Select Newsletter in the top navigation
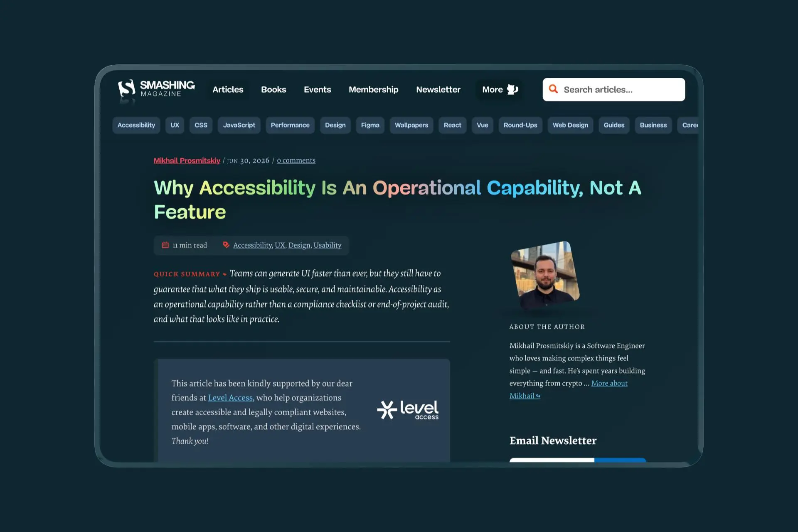 [x=438, y=89]
